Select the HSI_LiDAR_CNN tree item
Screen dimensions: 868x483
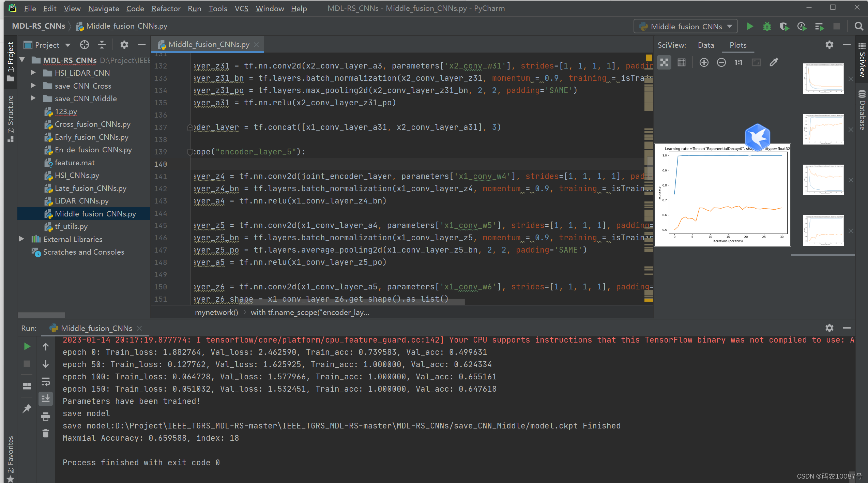82,73
